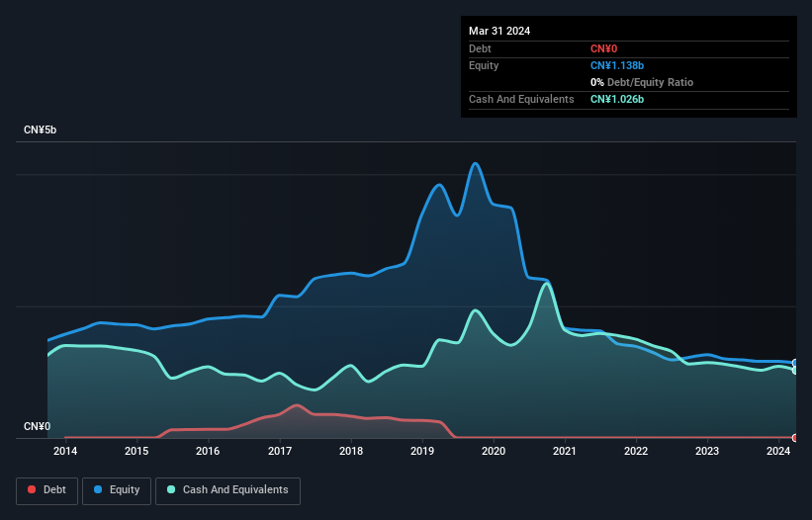Click the Cash And Equivalents tooltip row label
The width and height of the screenshot is (812, 520).
click(x=521, y=99)
